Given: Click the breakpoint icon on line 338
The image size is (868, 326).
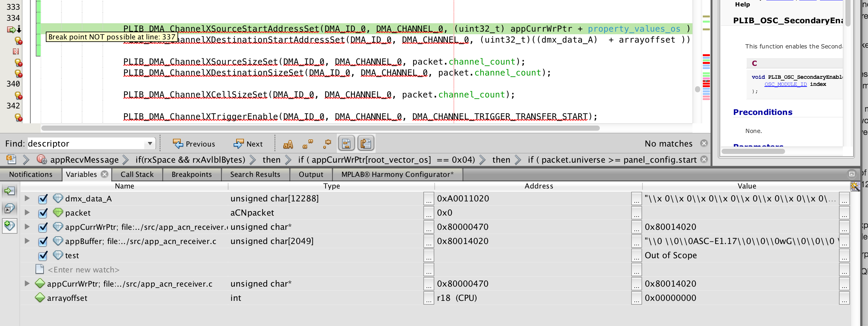Looking at the screenshot, I should (x=18, y=62).
